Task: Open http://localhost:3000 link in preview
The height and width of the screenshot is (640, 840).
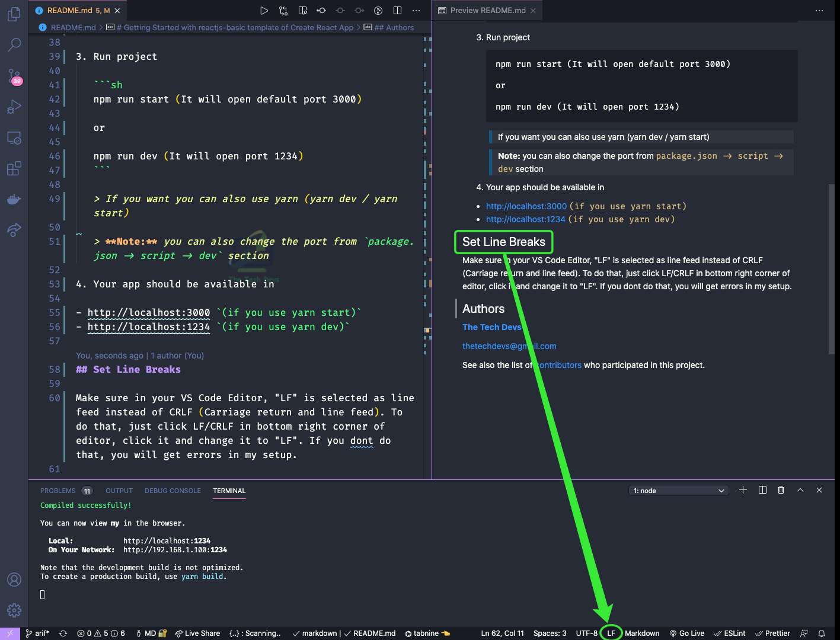Action: tap(526, 206)
